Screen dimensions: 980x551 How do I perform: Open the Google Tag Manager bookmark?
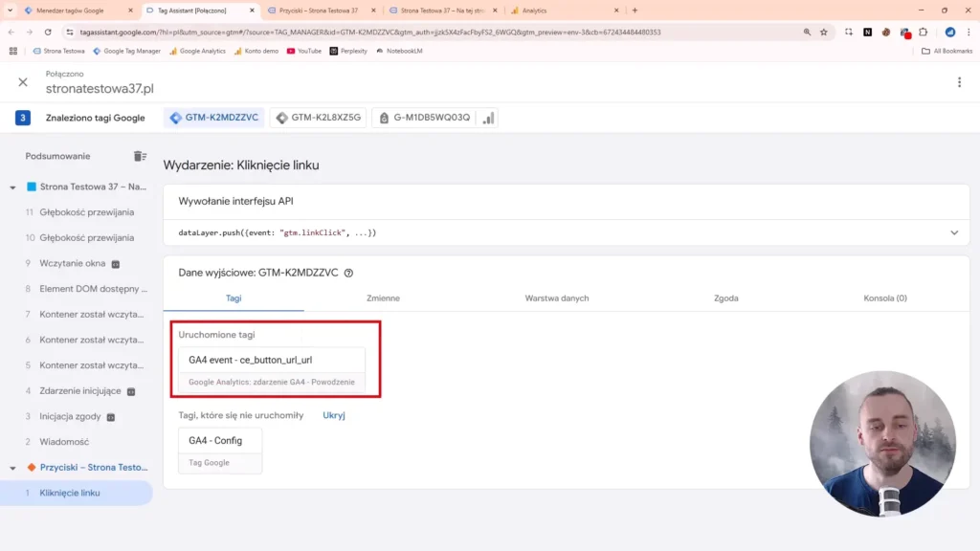127,52
